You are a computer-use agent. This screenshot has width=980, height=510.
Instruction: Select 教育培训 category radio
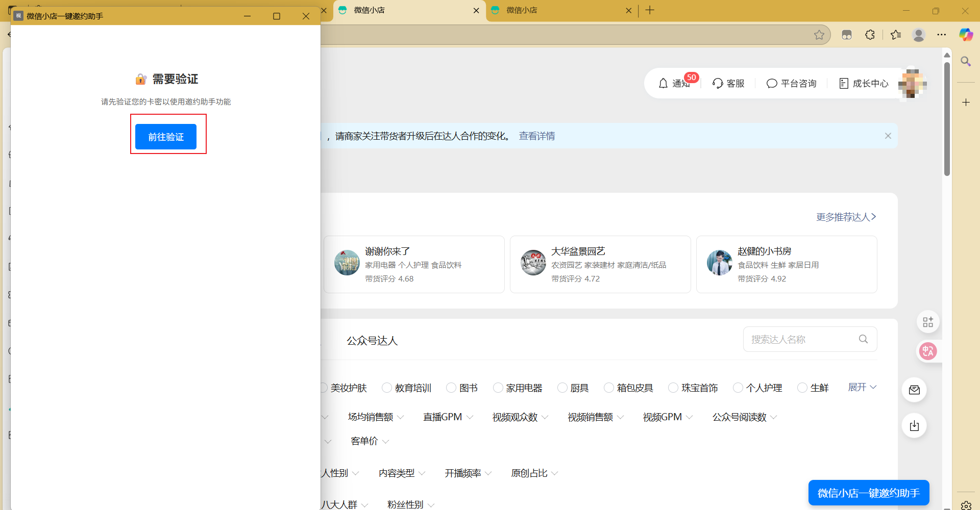(387, 388)
